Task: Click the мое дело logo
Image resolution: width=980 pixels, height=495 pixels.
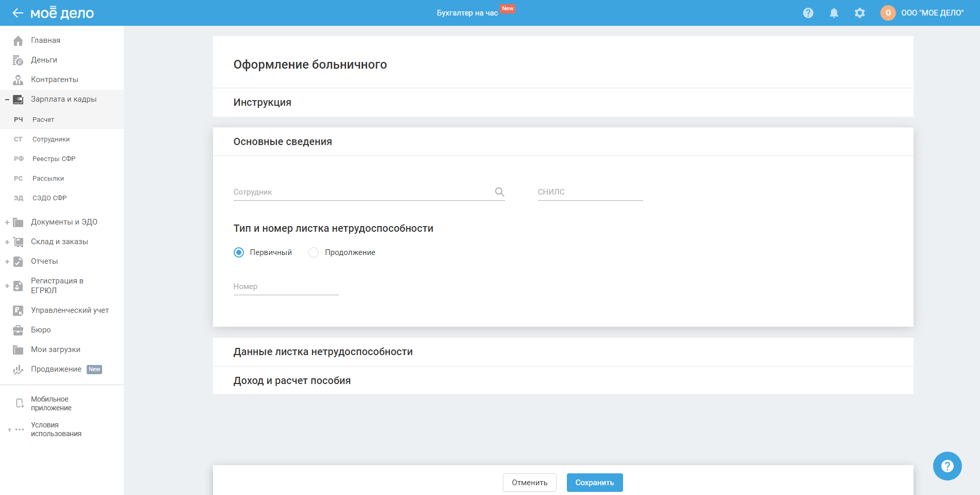Action: [62, 13]
